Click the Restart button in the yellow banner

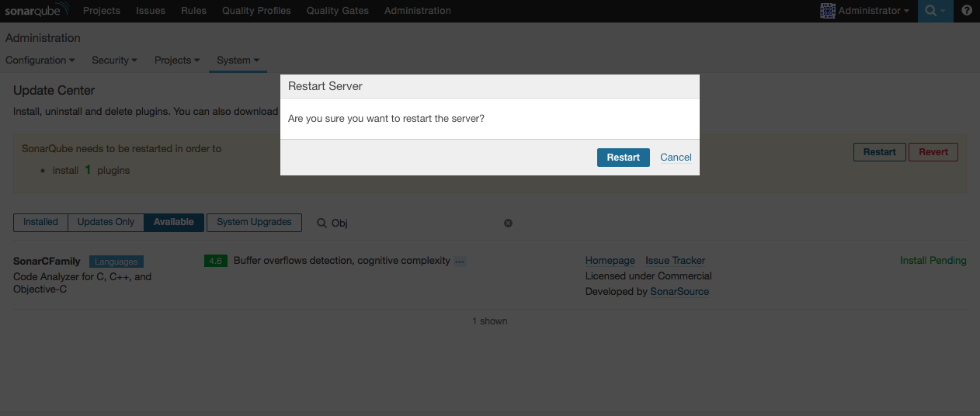coord(880,152)
